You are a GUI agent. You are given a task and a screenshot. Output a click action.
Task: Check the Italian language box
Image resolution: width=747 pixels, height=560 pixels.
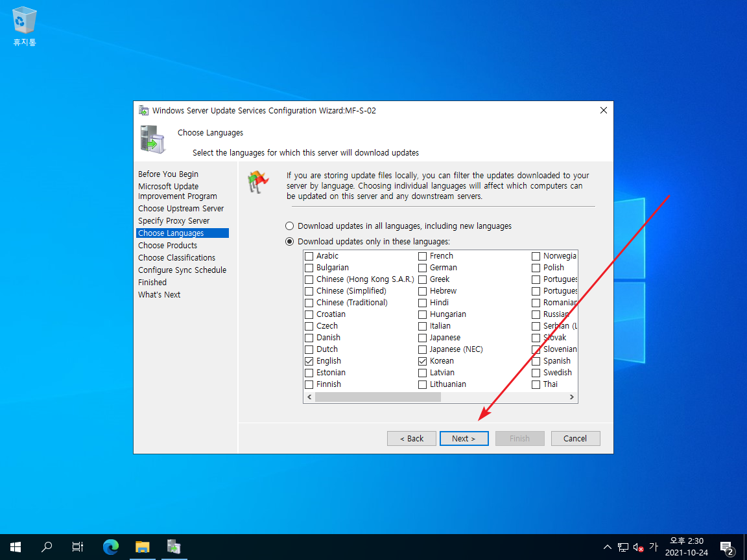[x=423, y=326]
